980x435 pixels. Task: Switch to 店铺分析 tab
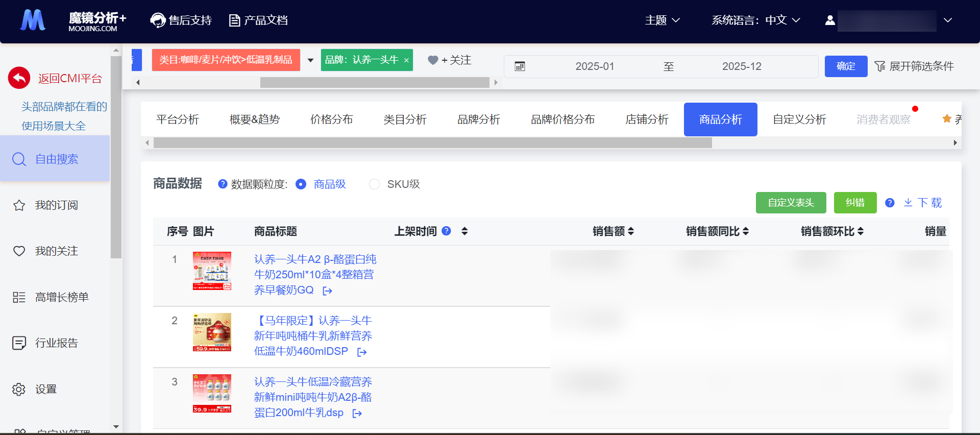pyautogui.click(x=647, y=119)
